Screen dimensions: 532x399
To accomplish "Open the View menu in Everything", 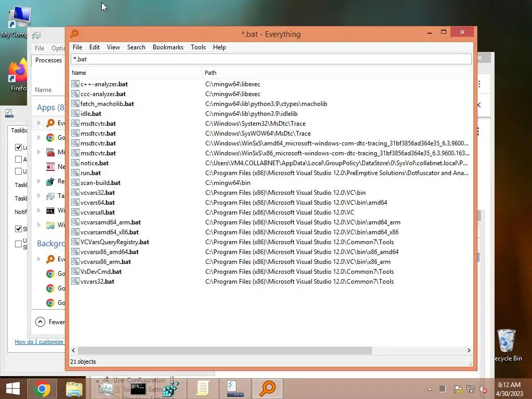I will [x=113, y=47].
